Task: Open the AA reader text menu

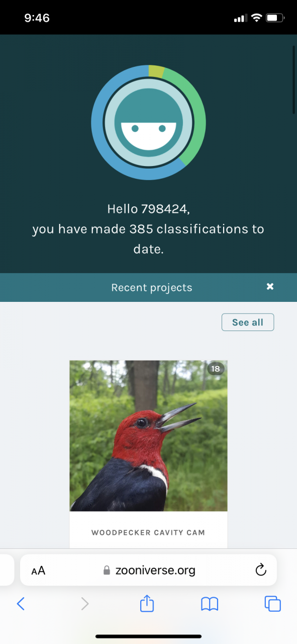Action: tap(38, 571)
